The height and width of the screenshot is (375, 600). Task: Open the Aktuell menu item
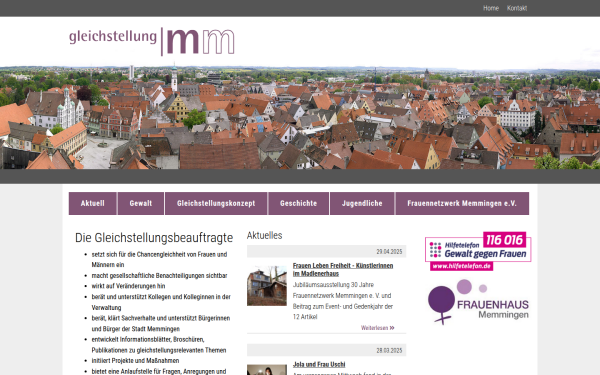[93, 204]
